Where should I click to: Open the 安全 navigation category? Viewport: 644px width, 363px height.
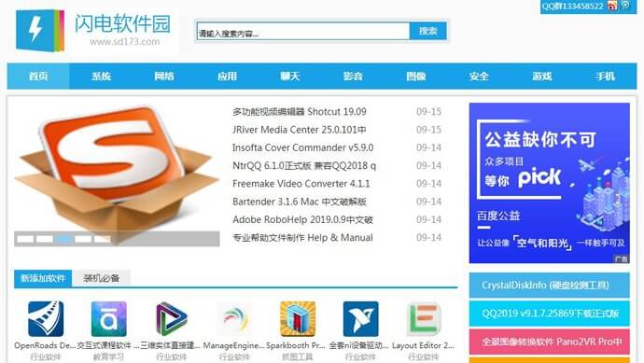479,76
